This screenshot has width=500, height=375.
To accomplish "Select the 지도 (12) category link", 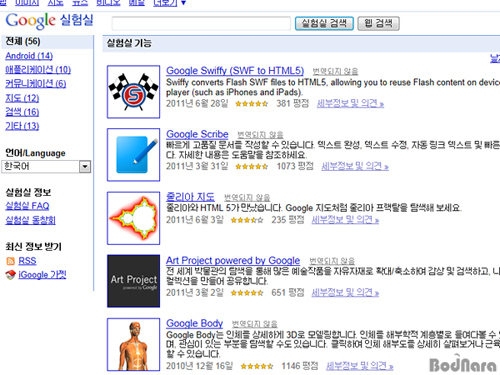I will (x=22, y=98).
